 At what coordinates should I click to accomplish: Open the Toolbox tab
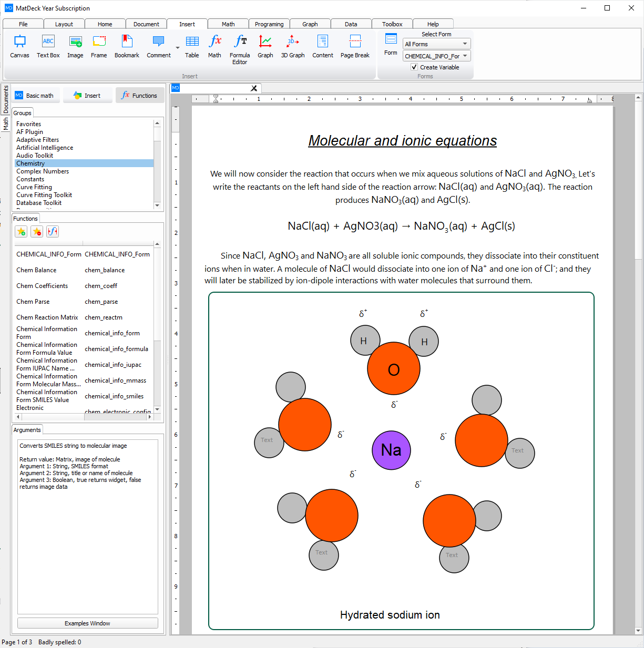[392, 24]
